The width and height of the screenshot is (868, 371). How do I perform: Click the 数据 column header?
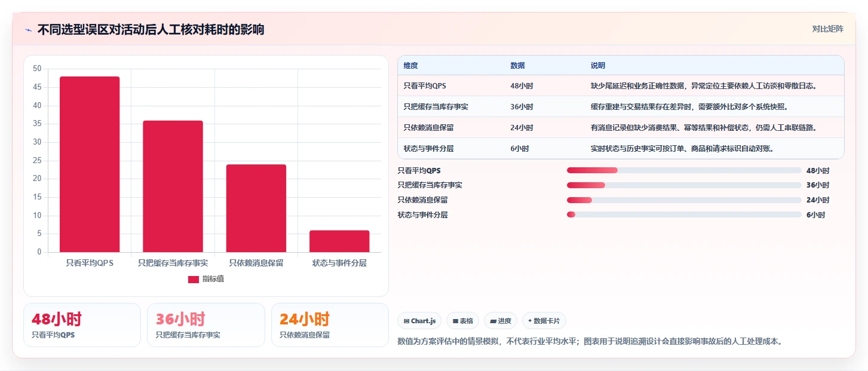518,66
